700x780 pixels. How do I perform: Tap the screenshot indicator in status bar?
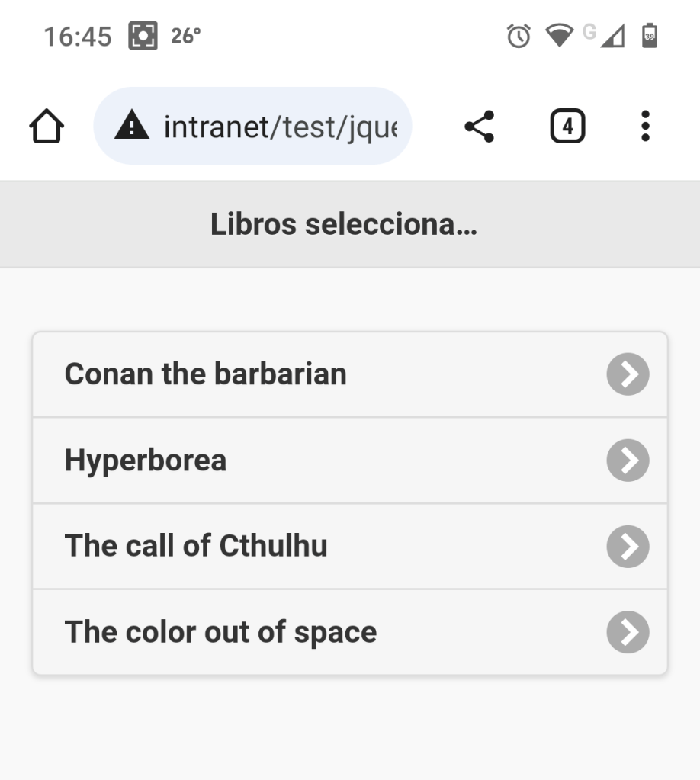[142, 36]
